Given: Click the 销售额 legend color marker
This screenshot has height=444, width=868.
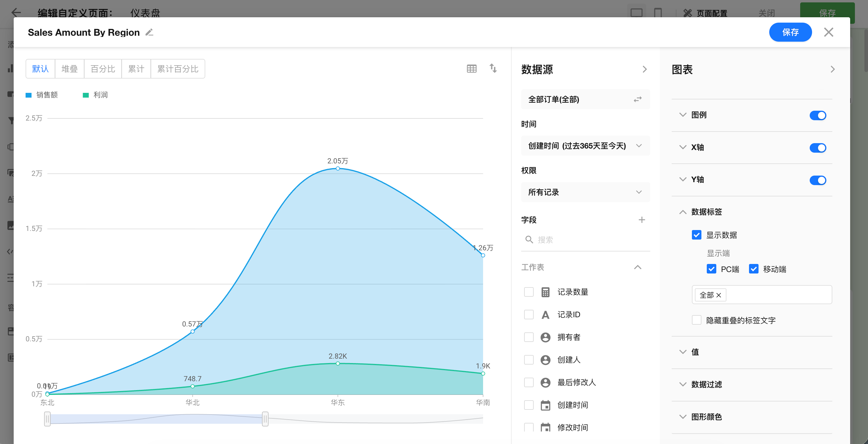Looking at the screenshot, I should click(x=29, y=95).
